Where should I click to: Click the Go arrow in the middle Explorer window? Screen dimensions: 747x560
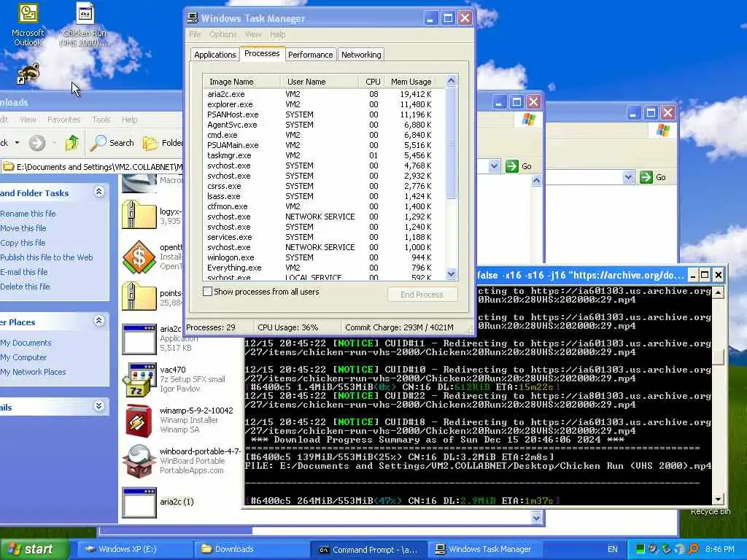(x=512, y=166)
